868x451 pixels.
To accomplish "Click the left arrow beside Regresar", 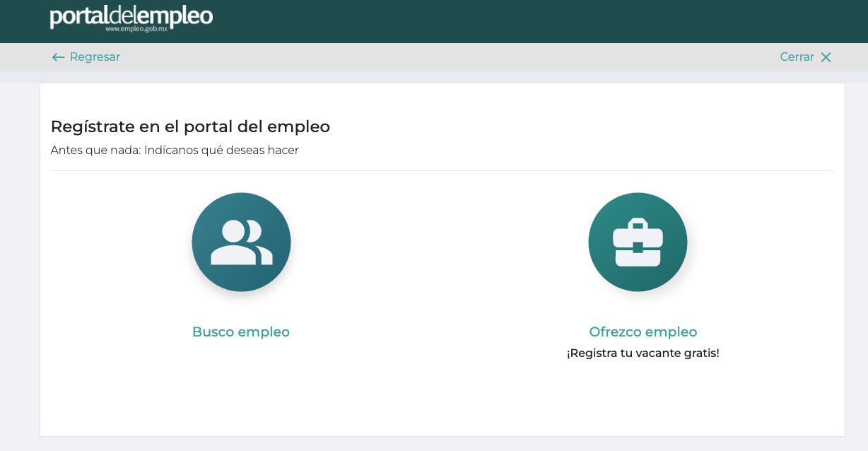I will [58, 57].
